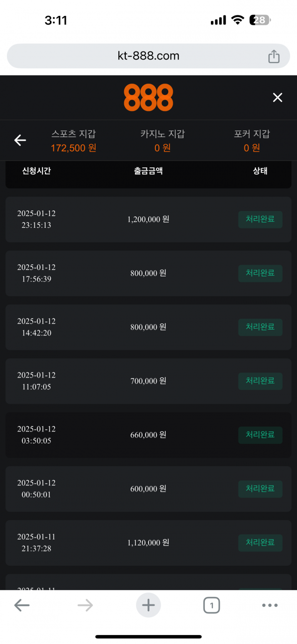Tap the white back arrow beside wallets
This screenshot has height=644, width=297.
[x=20, y=140]
